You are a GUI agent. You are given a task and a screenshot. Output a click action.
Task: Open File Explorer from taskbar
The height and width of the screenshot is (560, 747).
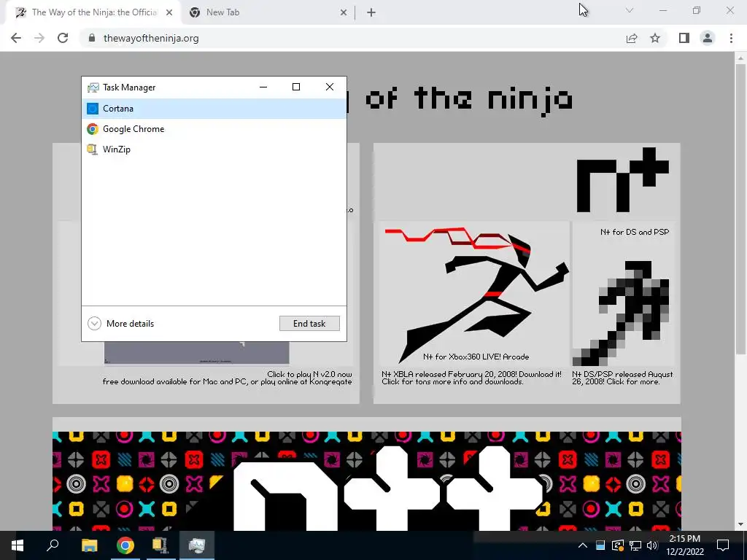coord(89,545)
